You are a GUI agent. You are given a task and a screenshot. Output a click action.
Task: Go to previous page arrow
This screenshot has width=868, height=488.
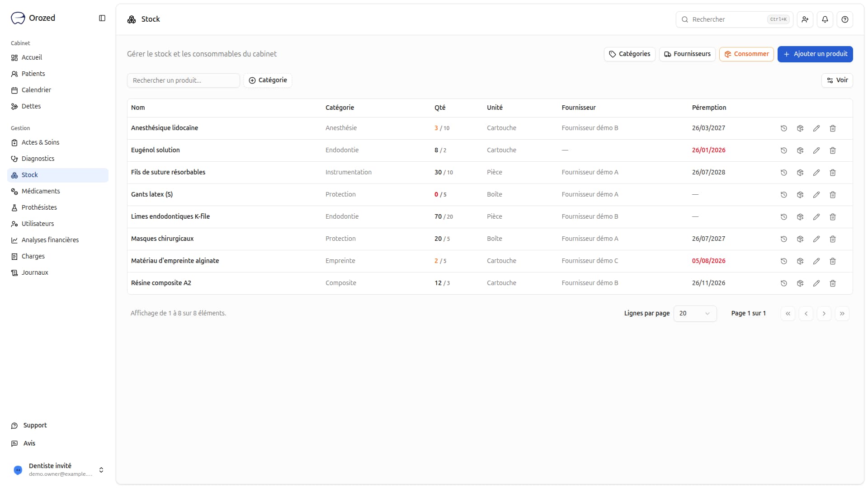coord(806,314)
